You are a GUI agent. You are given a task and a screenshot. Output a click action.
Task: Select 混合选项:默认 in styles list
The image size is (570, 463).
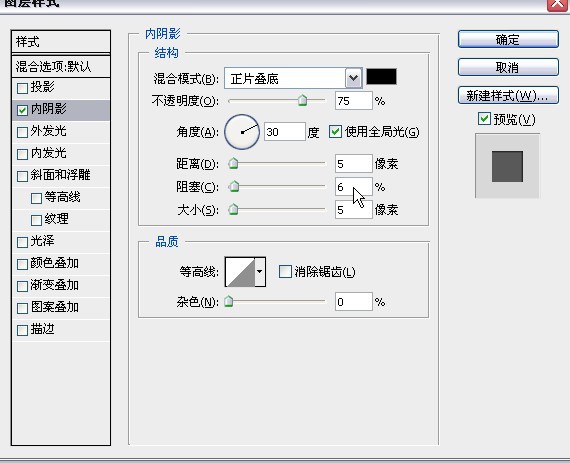click(61, 67)
